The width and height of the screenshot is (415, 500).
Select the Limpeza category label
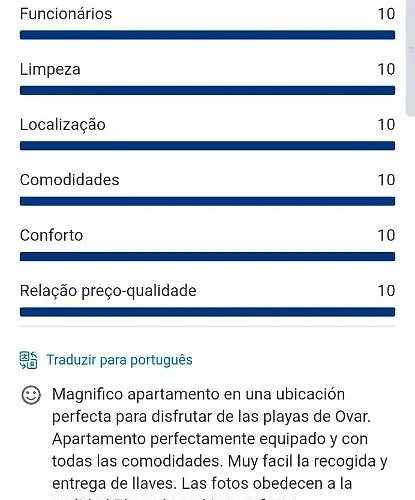[50, 70]
